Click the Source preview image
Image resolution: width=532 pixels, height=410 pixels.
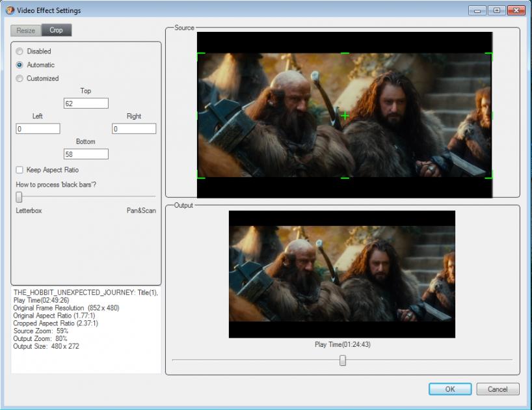pyautogui.click(x=345, y=115)
